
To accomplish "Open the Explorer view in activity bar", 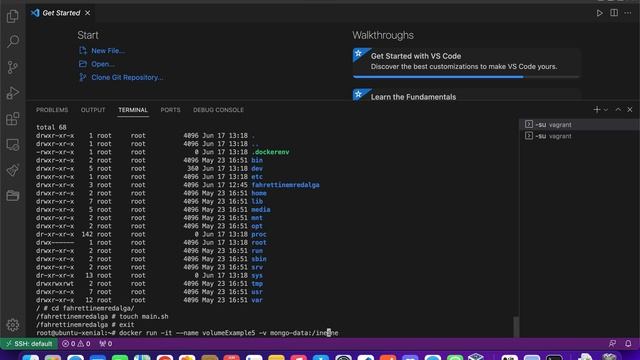I will click(x=13, y=16).
